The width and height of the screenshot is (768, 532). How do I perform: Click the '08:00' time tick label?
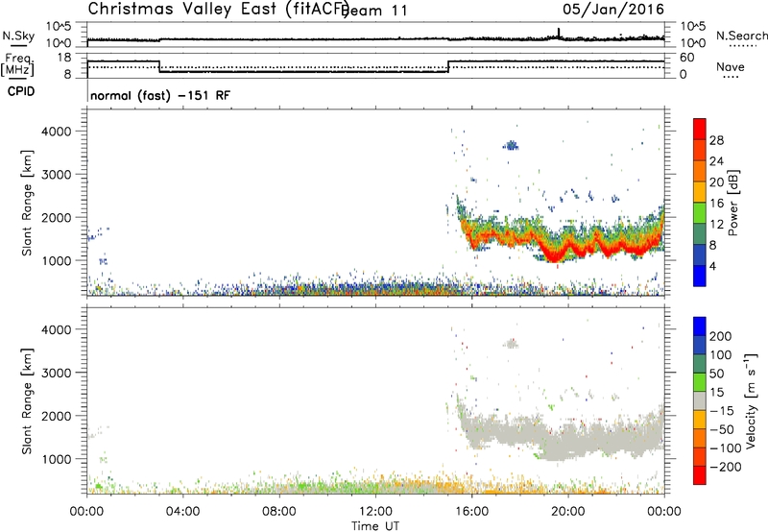[279, 512]
